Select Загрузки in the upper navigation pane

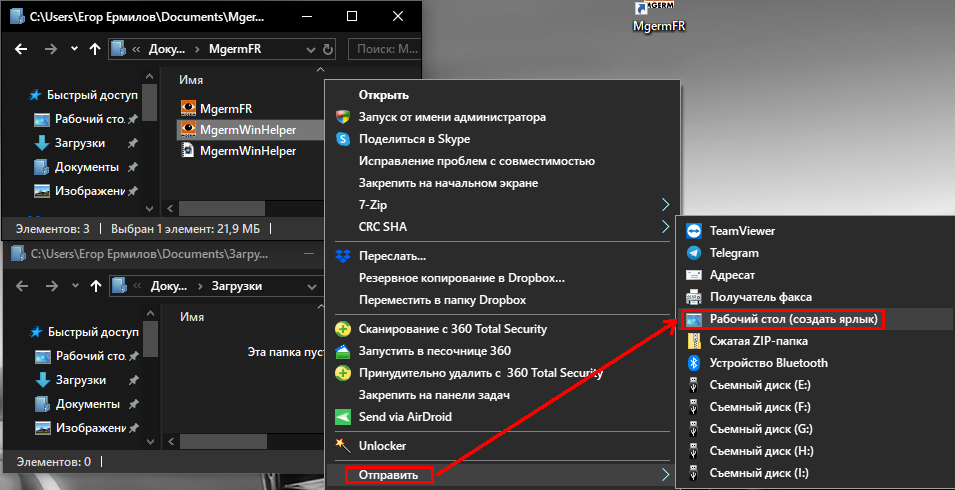click(x=78, y=143)
